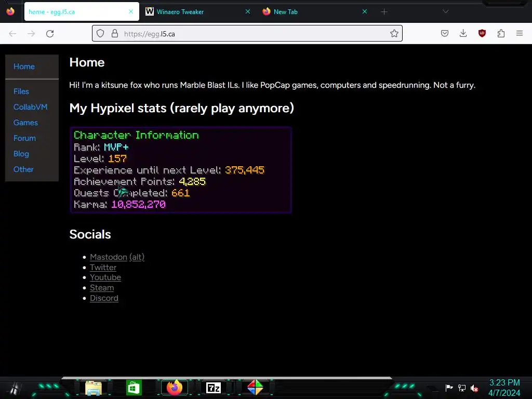View site security padlock info
This screenshot has width=532, height=399.
click(x=115, y=33)
